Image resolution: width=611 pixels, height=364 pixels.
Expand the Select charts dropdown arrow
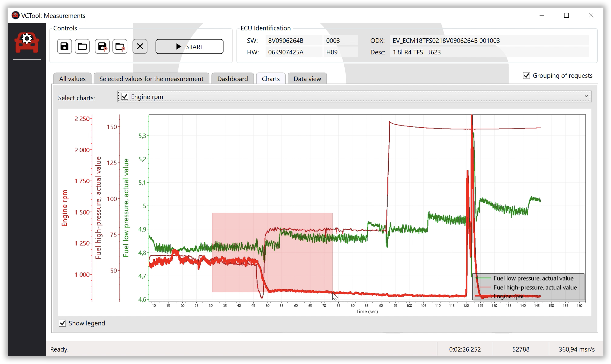click(586, 96)
